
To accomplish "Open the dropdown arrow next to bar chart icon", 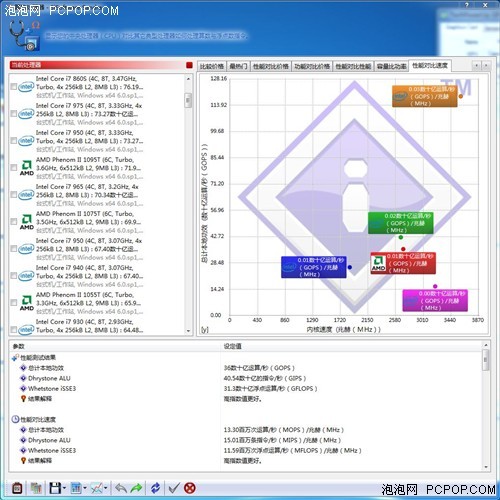I will click(85, 488).
